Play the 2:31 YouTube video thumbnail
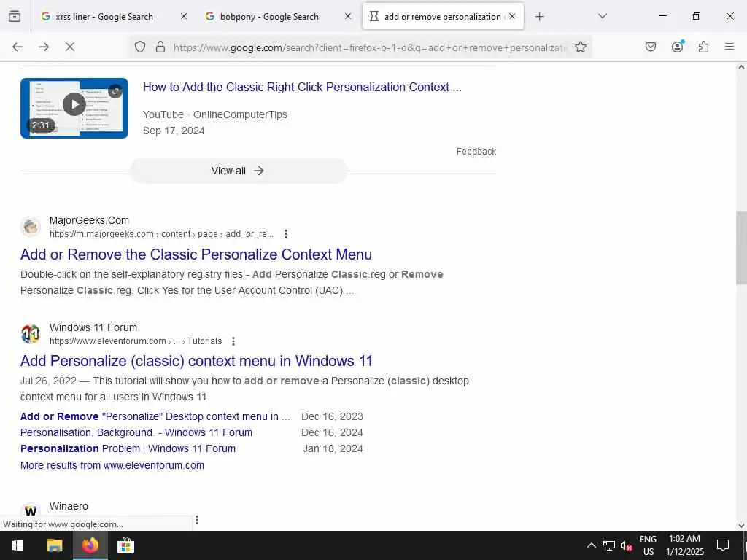 click(74, 108)
